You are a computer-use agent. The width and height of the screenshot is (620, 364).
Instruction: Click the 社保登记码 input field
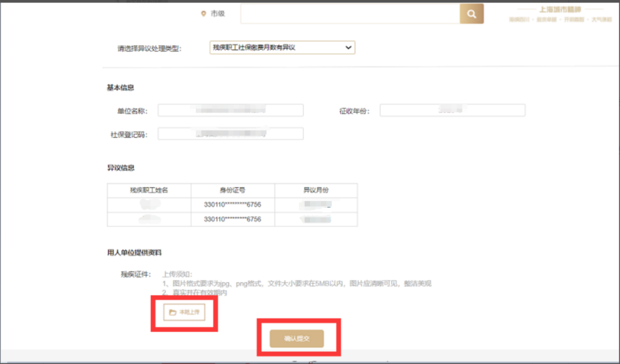pyautogui.click(x=231, y=134)
